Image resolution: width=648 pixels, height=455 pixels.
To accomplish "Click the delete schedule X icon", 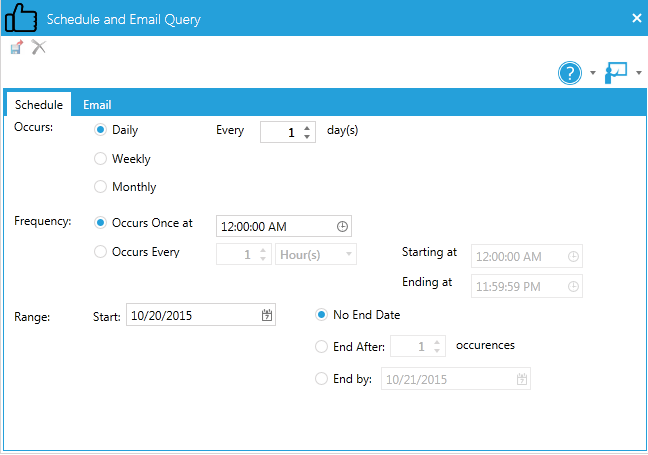I will tap(39, 47).
